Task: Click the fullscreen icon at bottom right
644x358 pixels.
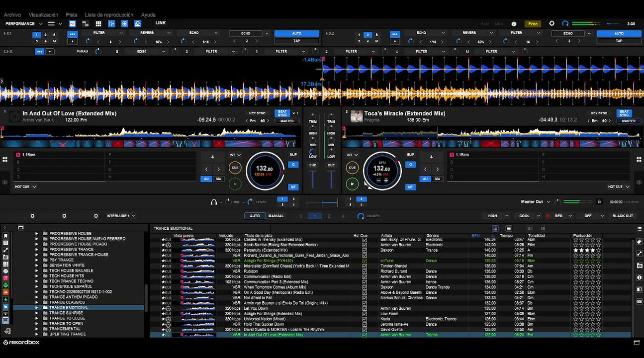Action: pos(637,343)
